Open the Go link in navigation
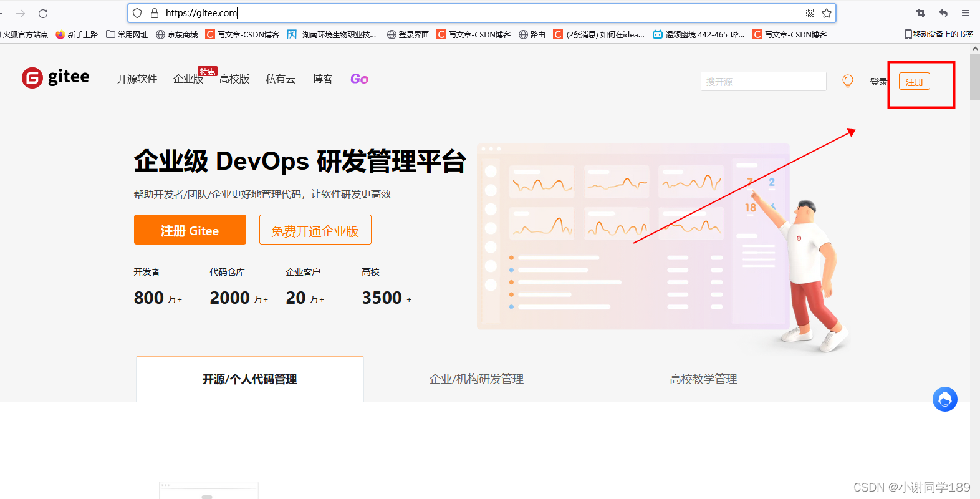The width and height of the screenshot is (980, 499). 360,79
